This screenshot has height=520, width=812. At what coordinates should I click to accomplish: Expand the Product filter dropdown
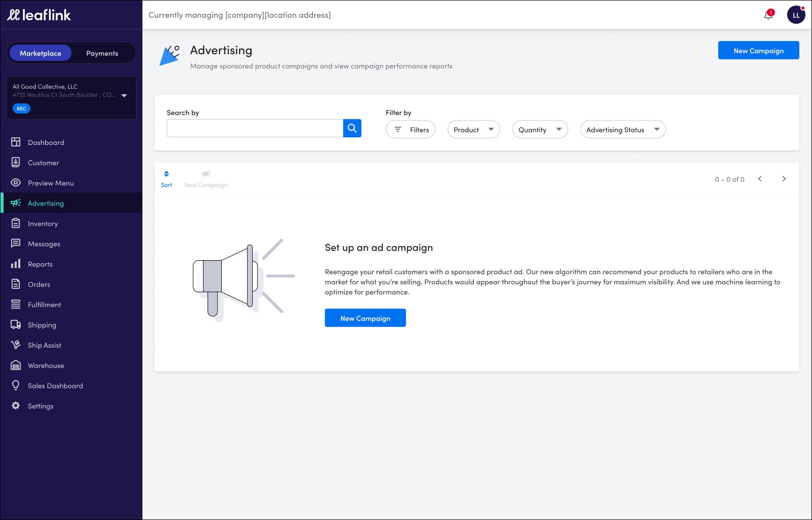[473, 130]
